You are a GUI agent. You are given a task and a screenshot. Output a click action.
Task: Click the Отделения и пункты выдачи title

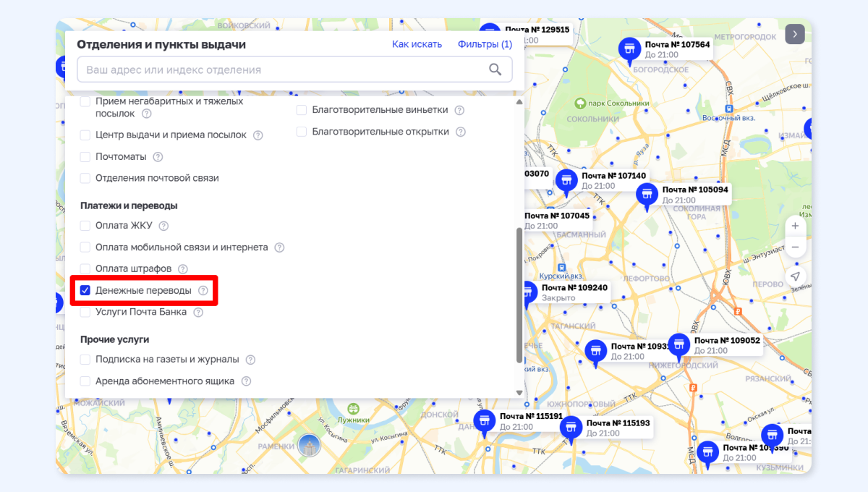161,44
